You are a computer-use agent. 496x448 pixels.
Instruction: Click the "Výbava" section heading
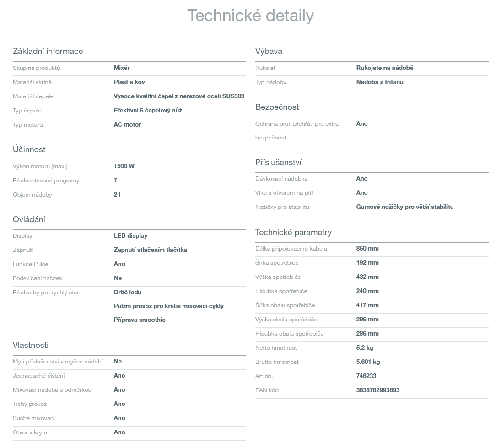click(x=269, y=51)
